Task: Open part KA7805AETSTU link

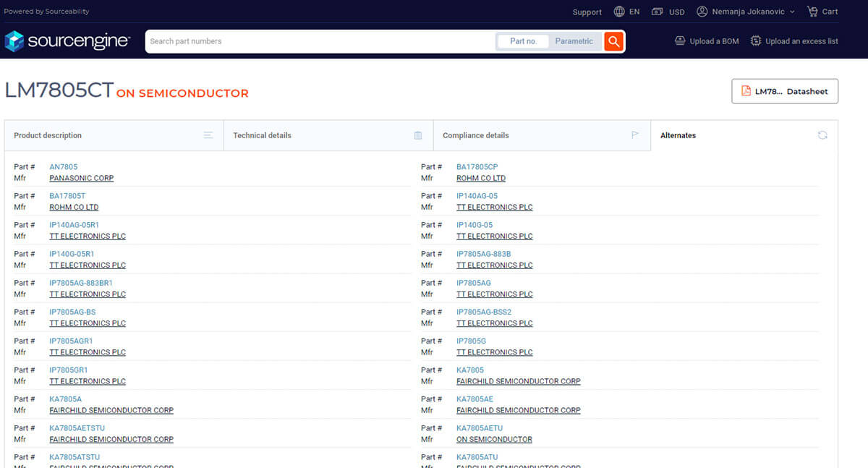Action: tap(77, 427)
